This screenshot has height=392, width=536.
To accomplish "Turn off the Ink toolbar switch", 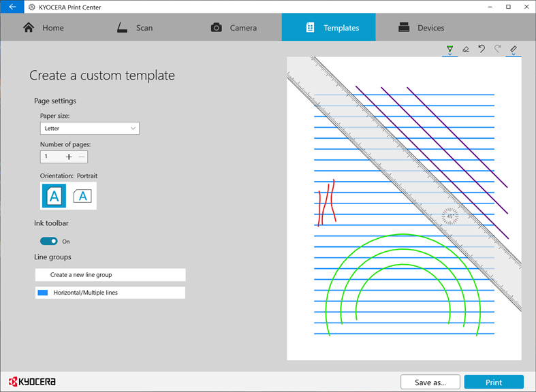I will tap(49, 241).
